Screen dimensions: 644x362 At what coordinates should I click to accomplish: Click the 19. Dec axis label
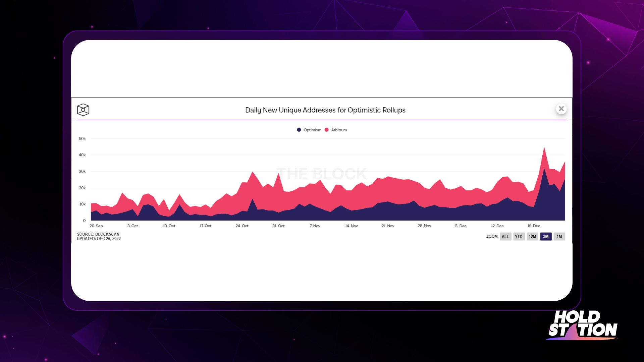[534, 226]
